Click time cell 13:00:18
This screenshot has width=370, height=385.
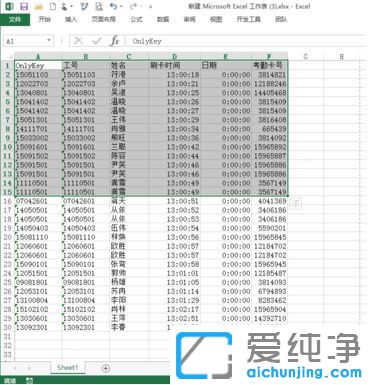175,75
